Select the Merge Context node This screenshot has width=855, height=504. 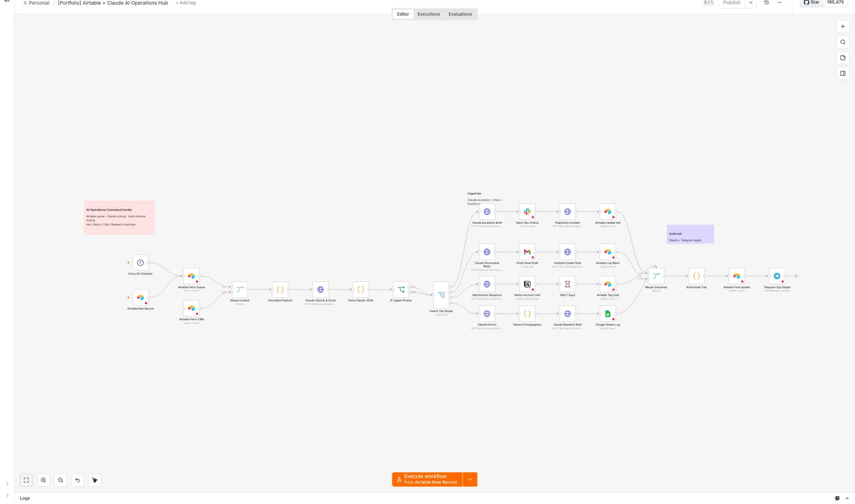tap(240, 289)
